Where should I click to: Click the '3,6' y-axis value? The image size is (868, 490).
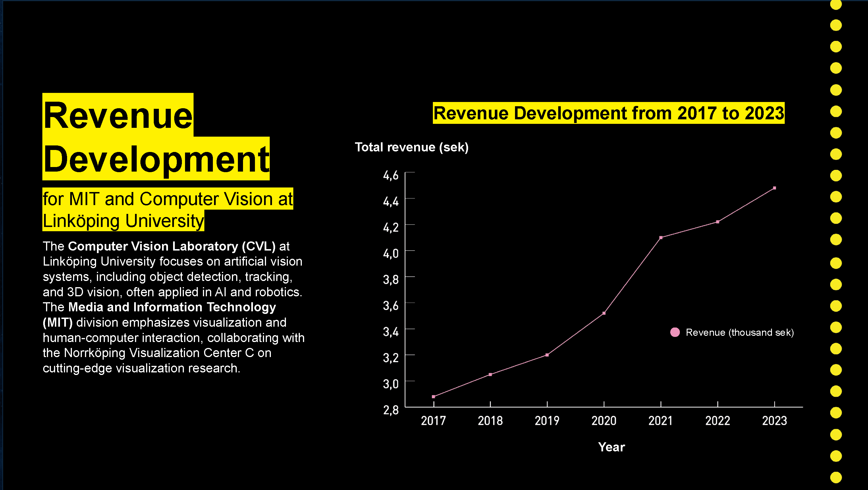pos(391,306)
